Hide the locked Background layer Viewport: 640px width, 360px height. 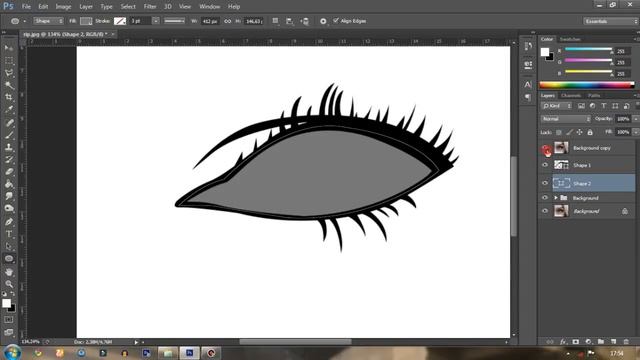pos(545,211)
